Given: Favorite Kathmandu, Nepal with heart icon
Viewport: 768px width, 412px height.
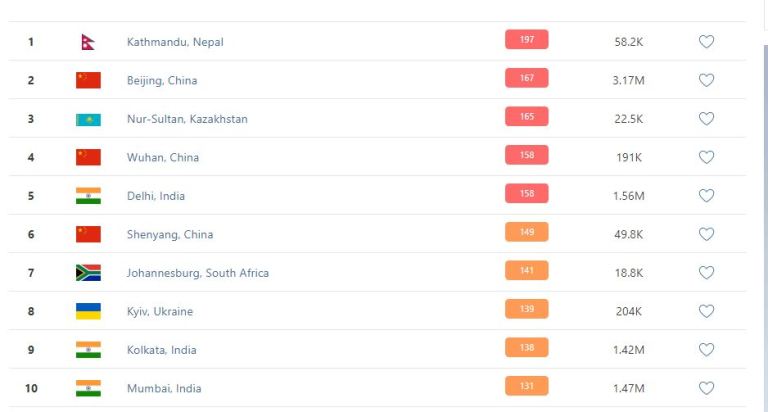Looking at the screenshot, I should [706, 42].
